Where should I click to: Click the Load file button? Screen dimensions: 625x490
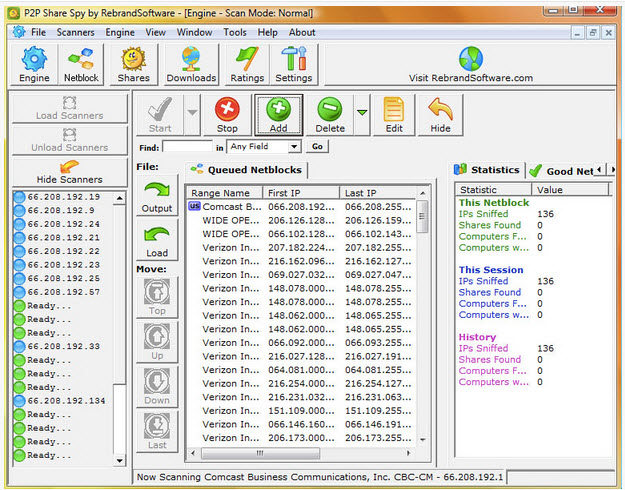(157, 240)
